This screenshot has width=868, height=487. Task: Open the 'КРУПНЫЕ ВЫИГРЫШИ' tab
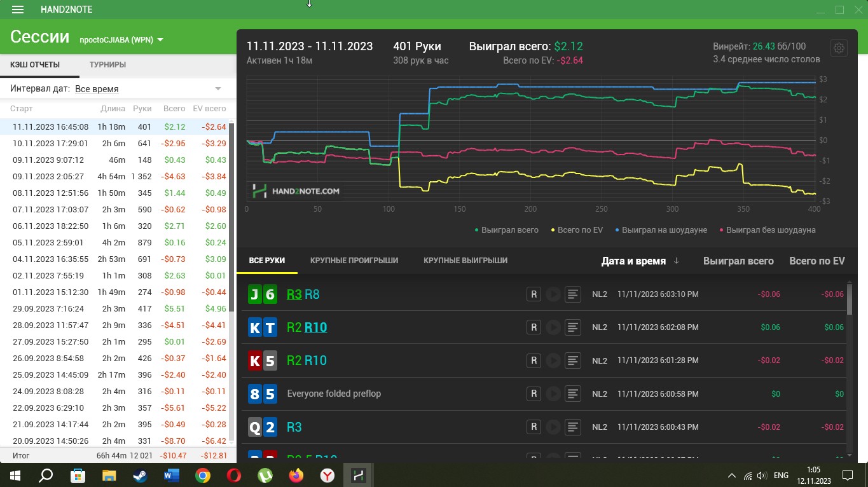coord(465,261)
